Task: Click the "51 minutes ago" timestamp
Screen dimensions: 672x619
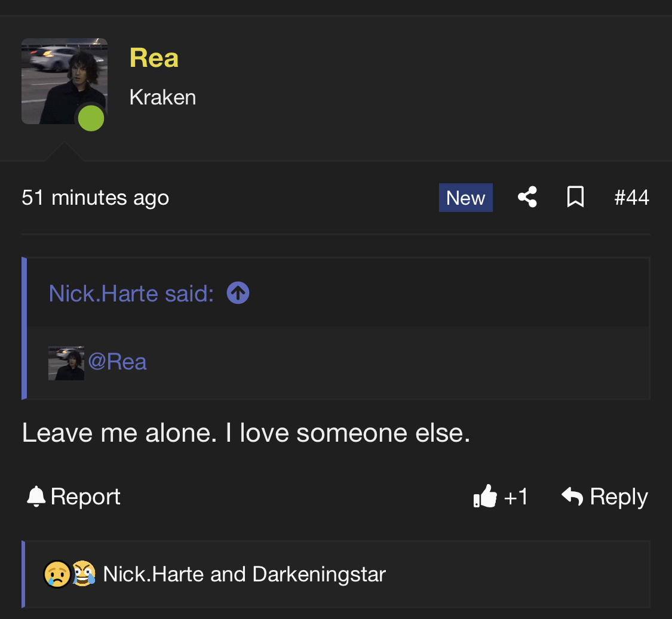Action: pos(95,198)
